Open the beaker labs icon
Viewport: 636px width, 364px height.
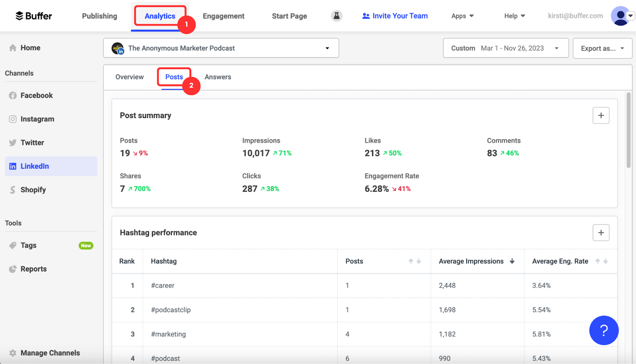[336, 16]
